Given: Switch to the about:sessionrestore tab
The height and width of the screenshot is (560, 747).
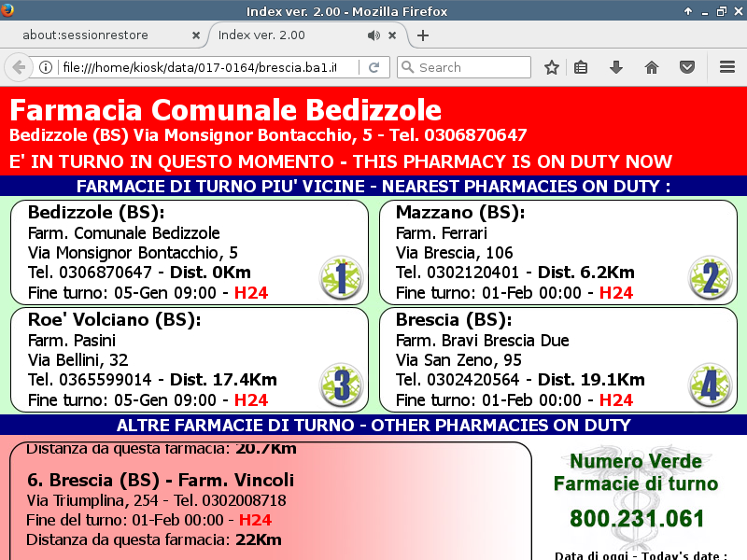Looking at the screenshot, I should (x=98, y=35).
